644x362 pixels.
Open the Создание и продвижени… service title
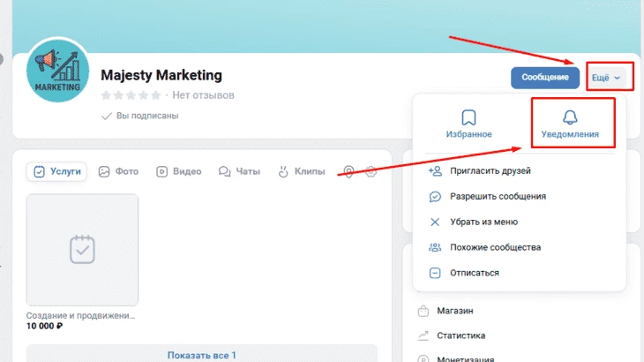pos(80,315)
